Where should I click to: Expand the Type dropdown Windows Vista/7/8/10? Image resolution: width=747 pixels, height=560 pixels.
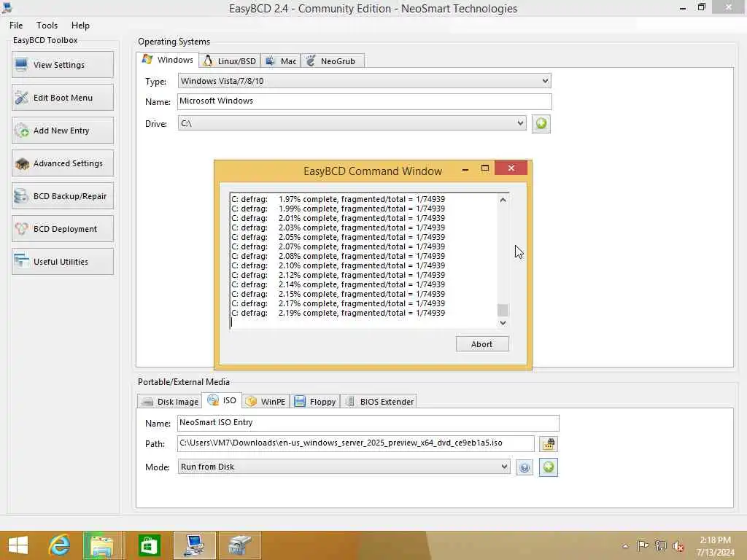[365, 81]
